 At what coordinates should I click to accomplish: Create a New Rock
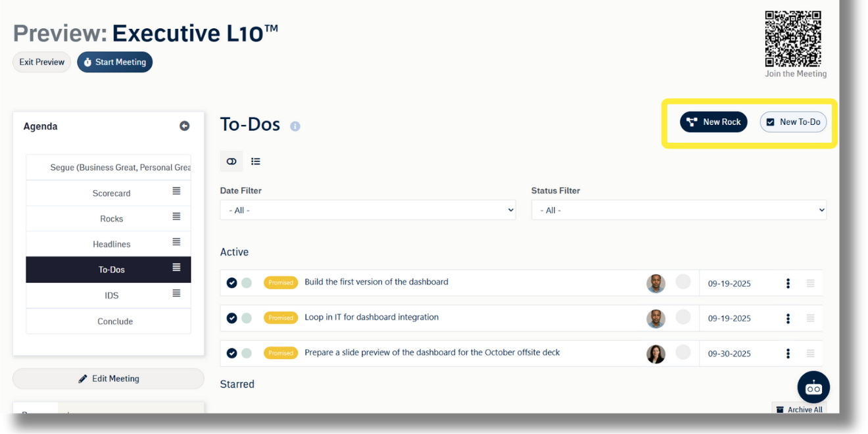pyautogui.click(x=713, y=122)
